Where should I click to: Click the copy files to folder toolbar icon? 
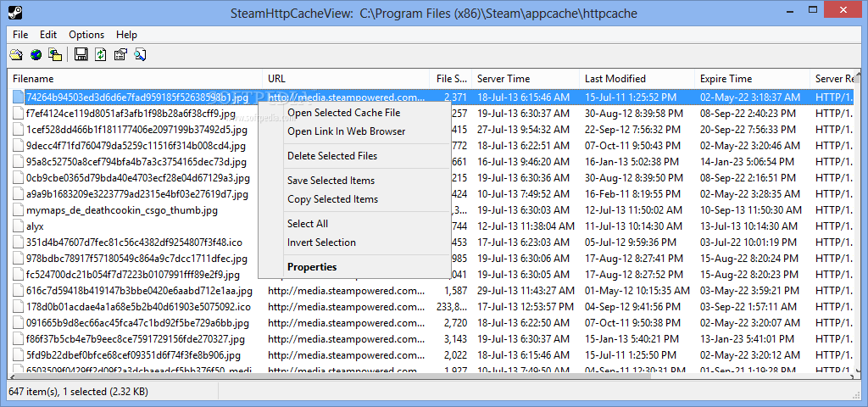pyautogui.click(x=55, y=54)
